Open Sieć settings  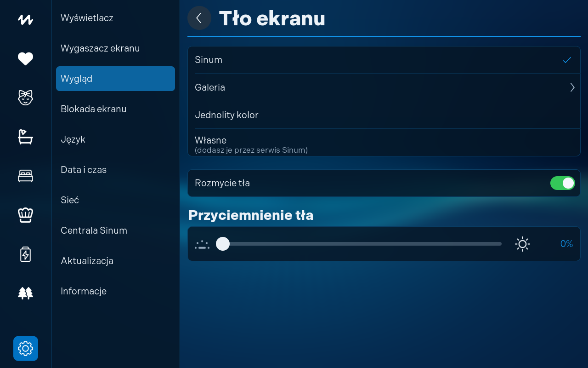click(115, 200)
